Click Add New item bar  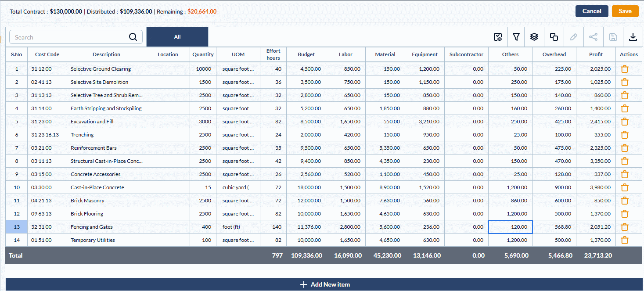click(x=325, y=284)
